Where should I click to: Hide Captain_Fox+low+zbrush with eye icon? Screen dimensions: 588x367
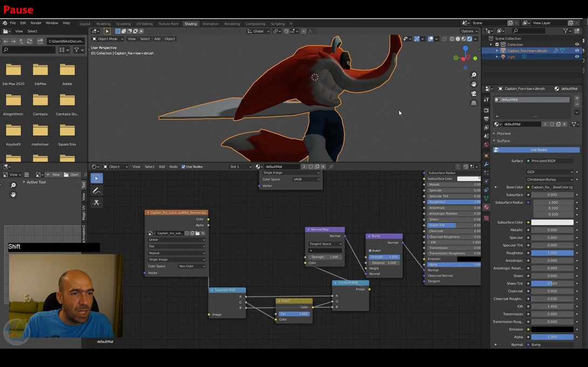[577, 51]
